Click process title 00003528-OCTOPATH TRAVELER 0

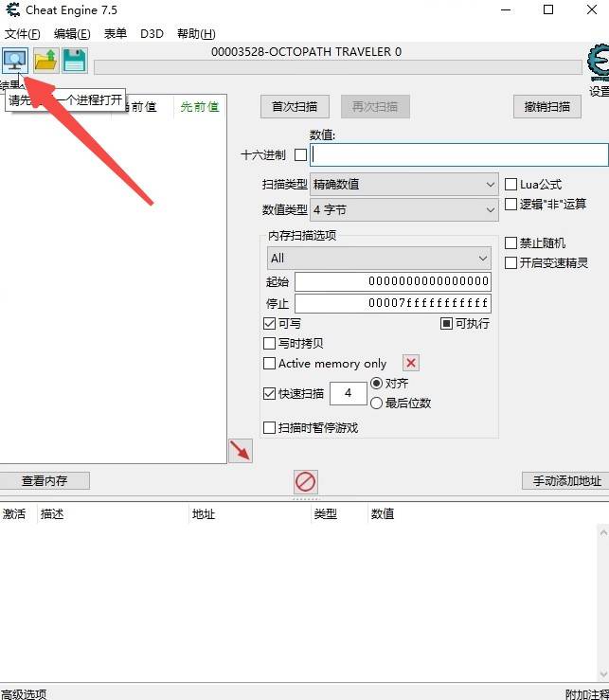pos(306,52)
